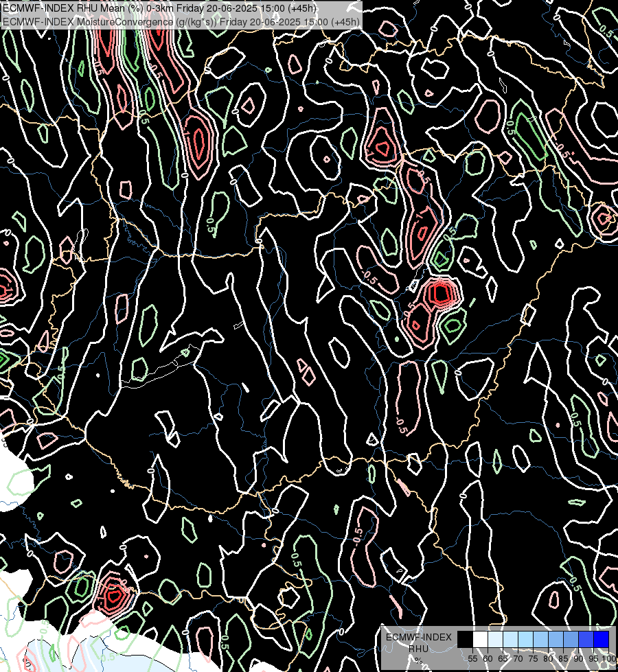Image resolution: width=618 pixels, height=672 pixels.
Task: Select the 75-80 legend color swatch
Action: click(x=541, y=640)
